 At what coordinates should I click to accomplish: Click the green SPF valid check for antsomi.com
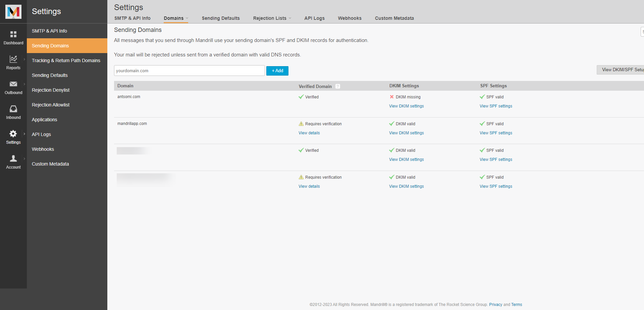pos(482,97)
